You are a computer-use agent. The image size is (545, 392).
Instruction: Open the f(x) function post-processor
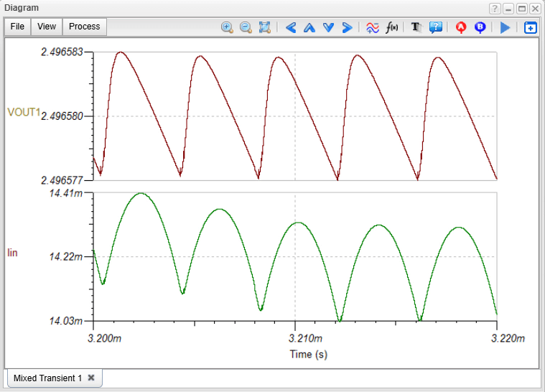pyautogui.click(x=392, y=27)
